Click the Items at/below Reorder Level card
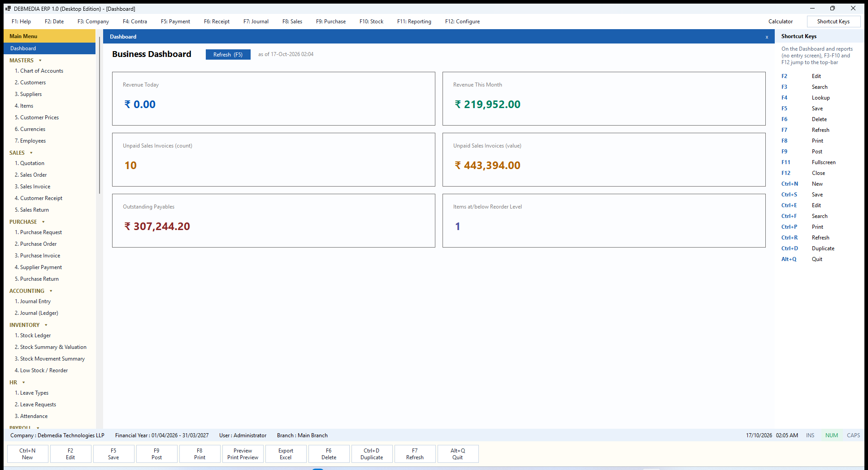This screenshot has height=470, width=868. click(x=604, y=221)
